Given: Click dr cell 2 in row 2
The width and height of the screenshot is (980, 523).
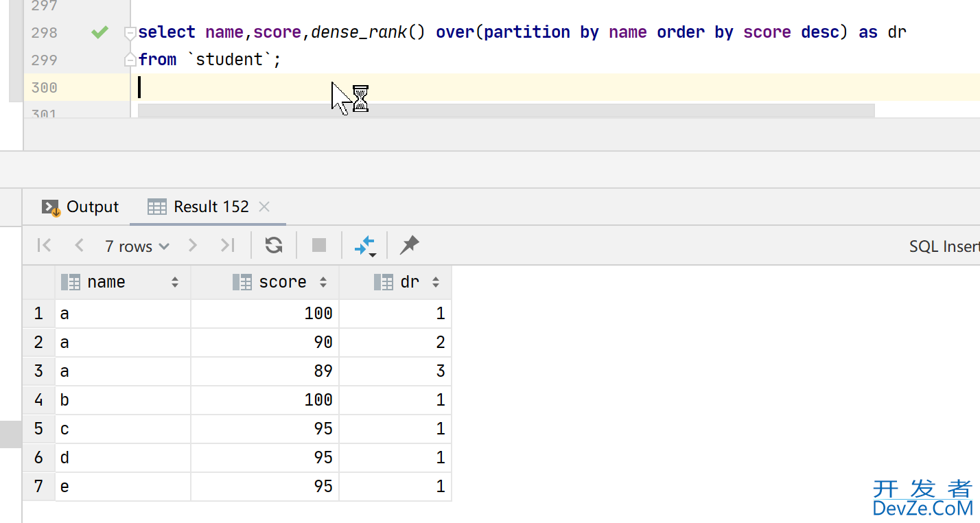Looking at the screenshot, I should 395,342.
